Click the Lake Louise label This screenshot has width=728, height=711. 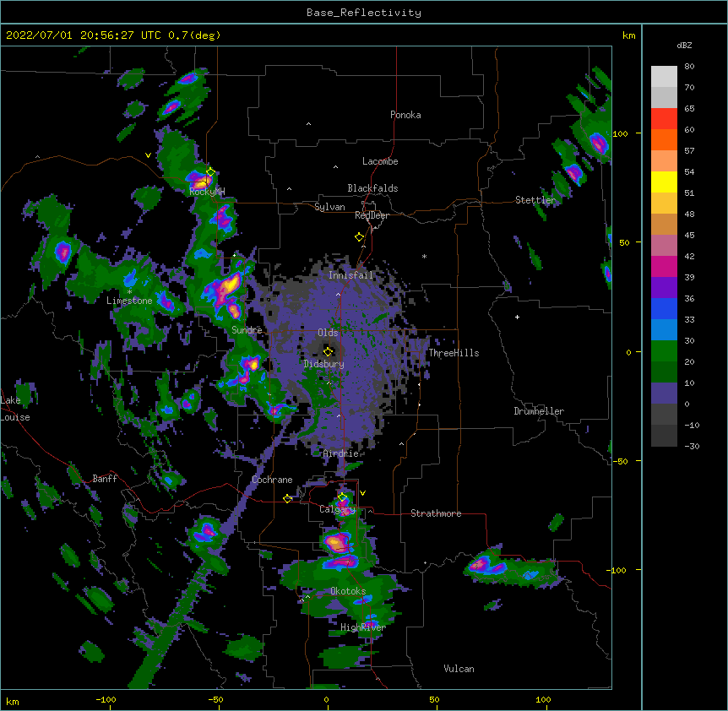[14, 409]
